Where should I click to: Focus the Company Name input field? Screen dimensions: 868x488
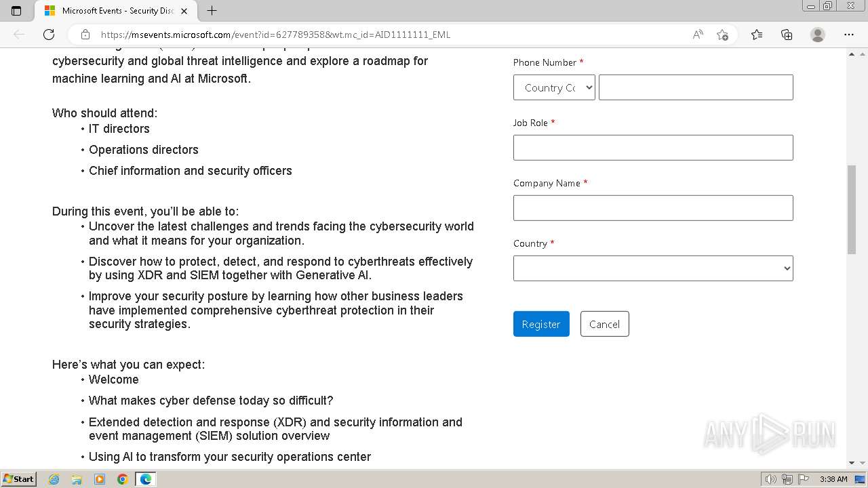[653, 208]
